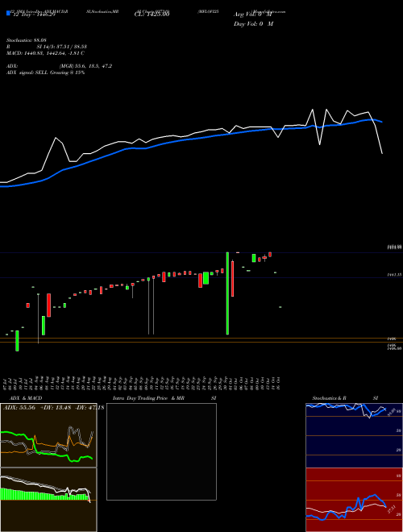The width and height of the screenshot is (403, 532).
Task: Click the Stochastics: 88.08 value
Action: pyautogui.click(x=28, y=40)
